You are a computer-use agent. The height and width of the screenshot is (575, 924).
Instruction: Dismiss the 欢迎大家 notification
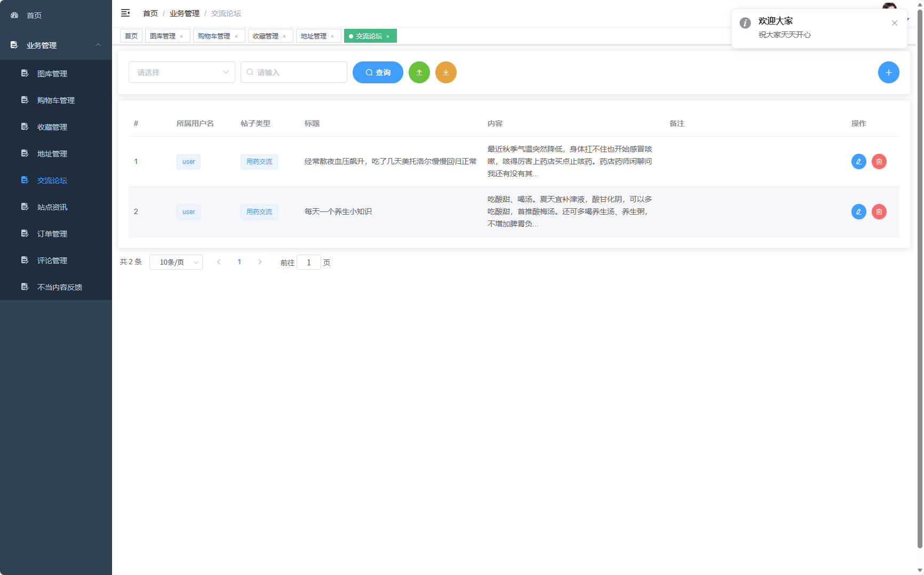pos(895,23)
